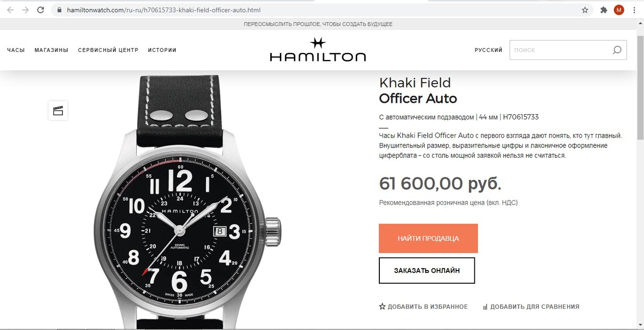The image size is (644, 330).
Task: Open the Chrome profile avatar
Action: [619, 10]
